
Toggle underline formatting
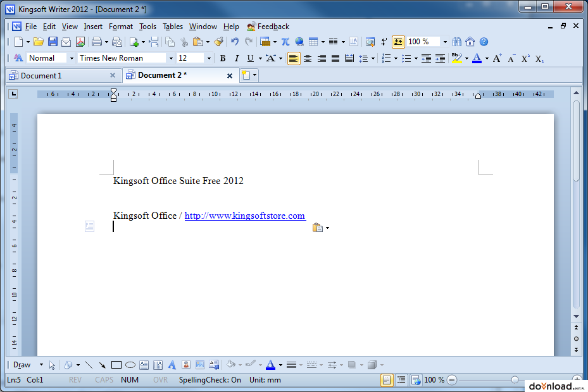click(x=250, y=58)
